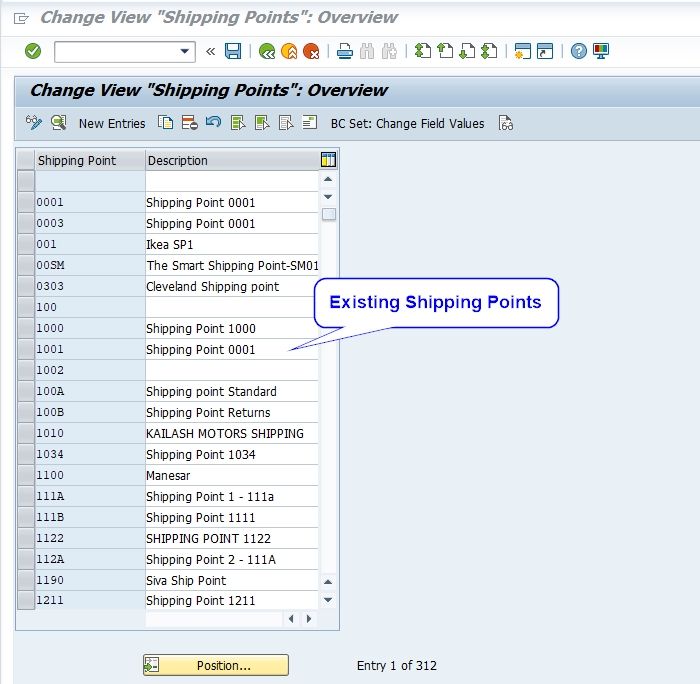700x684 pixels.
Task: Create a new session window icon
Action: [522, 51]
